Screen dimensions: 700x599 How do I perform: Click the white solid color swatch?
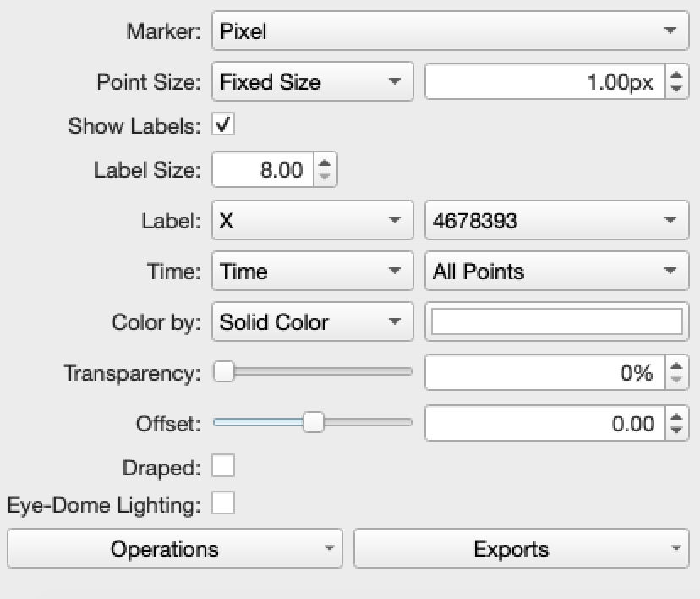556,322
